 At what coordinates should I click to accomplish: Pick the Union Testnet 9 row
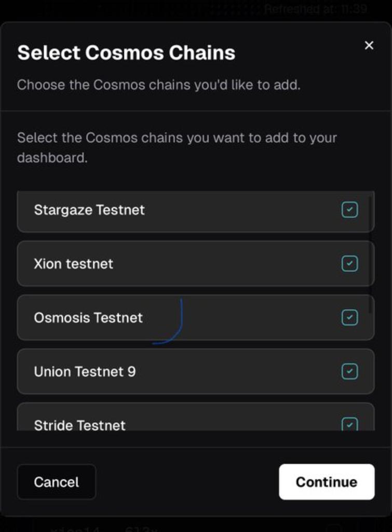(x=196, y=371)
